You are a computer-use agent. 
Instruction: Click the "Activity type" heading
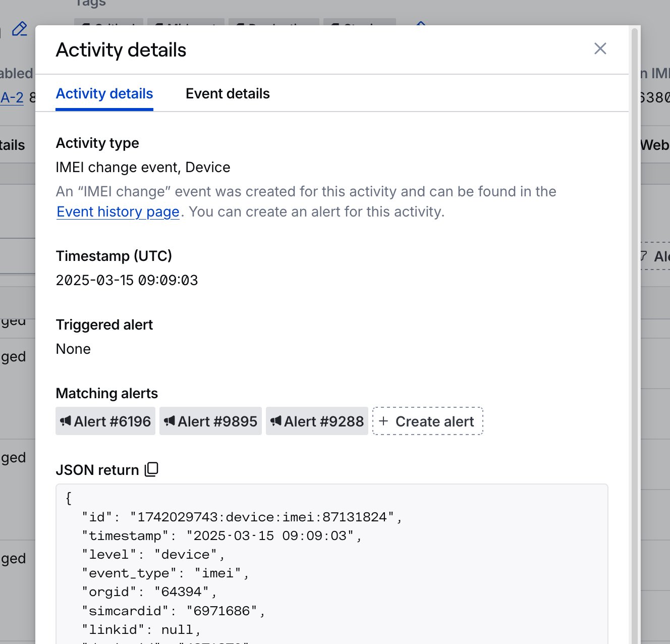click(97, 143)
